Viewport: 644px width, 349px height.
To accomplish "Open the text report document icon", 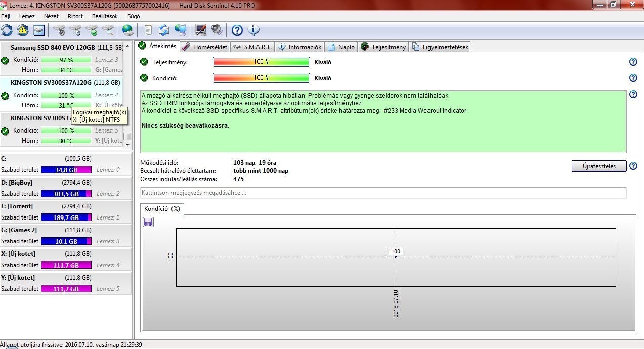I will [148, 30].
